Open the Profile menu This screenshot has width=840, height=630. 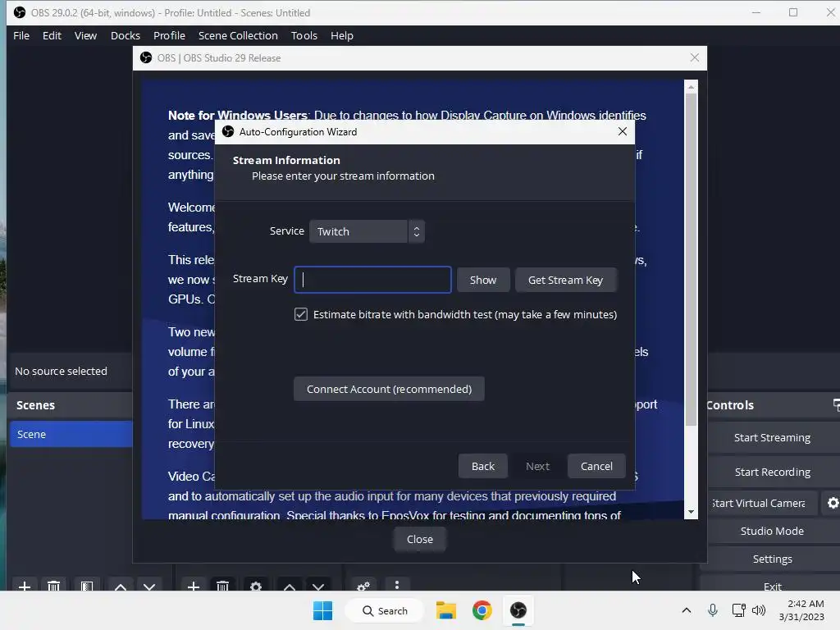(x=169, y=36)
